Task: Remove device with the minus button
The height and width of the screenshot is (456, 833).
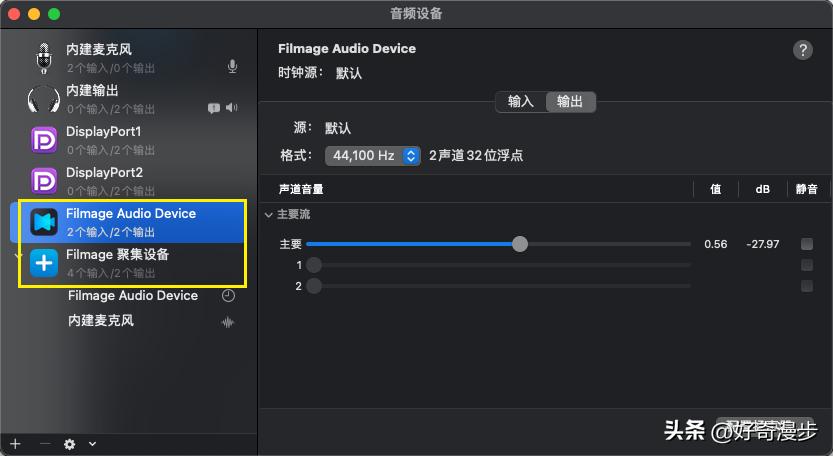Action: 46,444
